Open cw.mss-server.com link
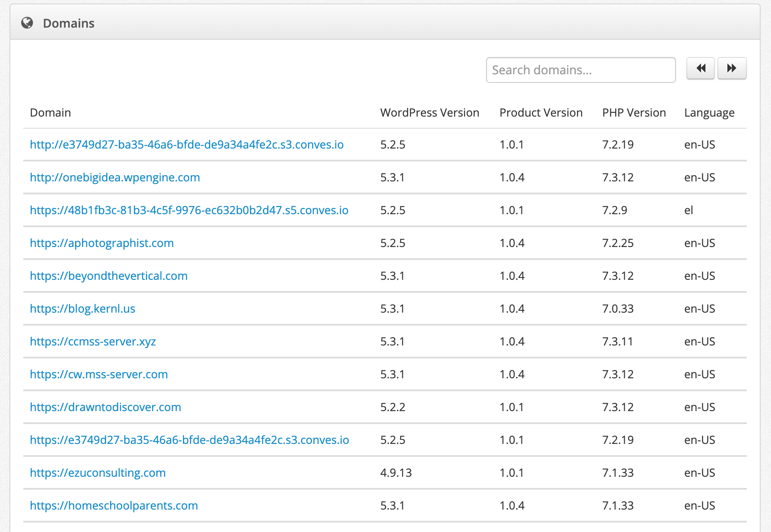The image size is (771, 532). (99, 374)
